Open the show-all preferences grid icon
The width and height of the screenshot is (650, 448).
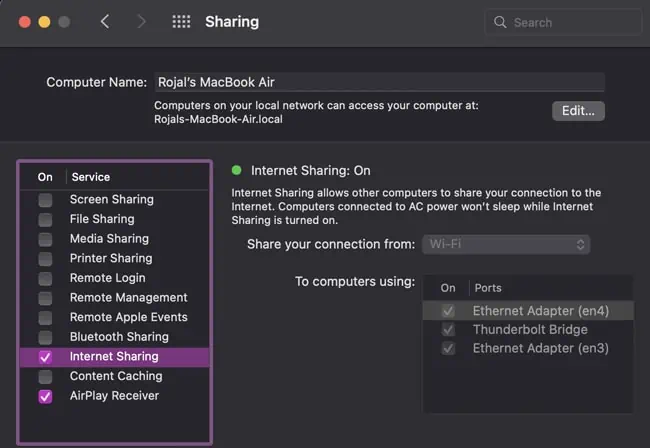point(181,21)
